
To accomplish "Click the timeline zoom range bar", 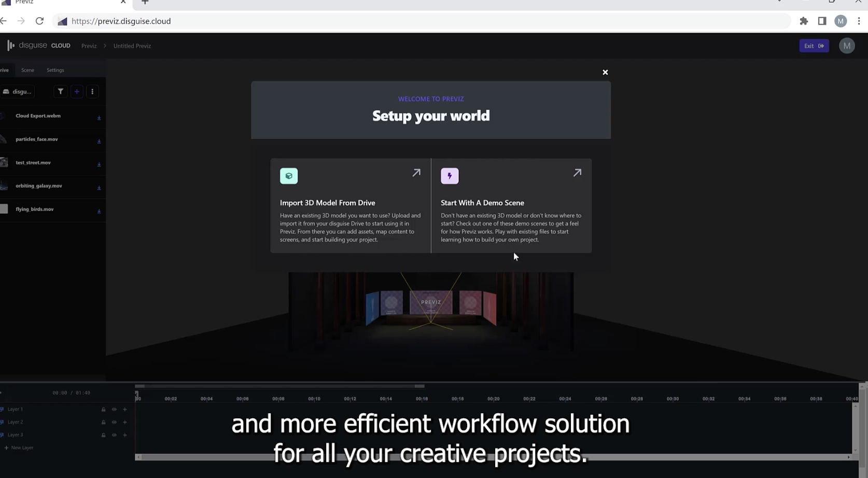I will point(280,386).
